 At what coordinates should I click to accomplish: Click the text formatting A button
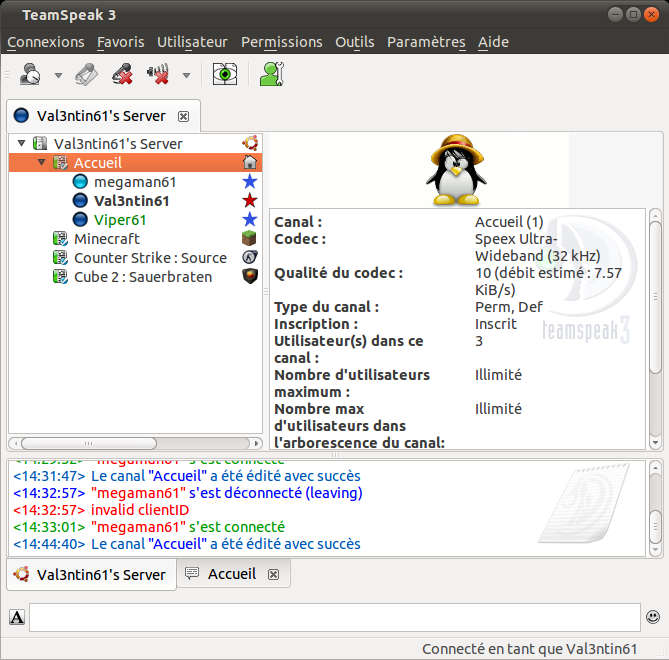[17, 617]
